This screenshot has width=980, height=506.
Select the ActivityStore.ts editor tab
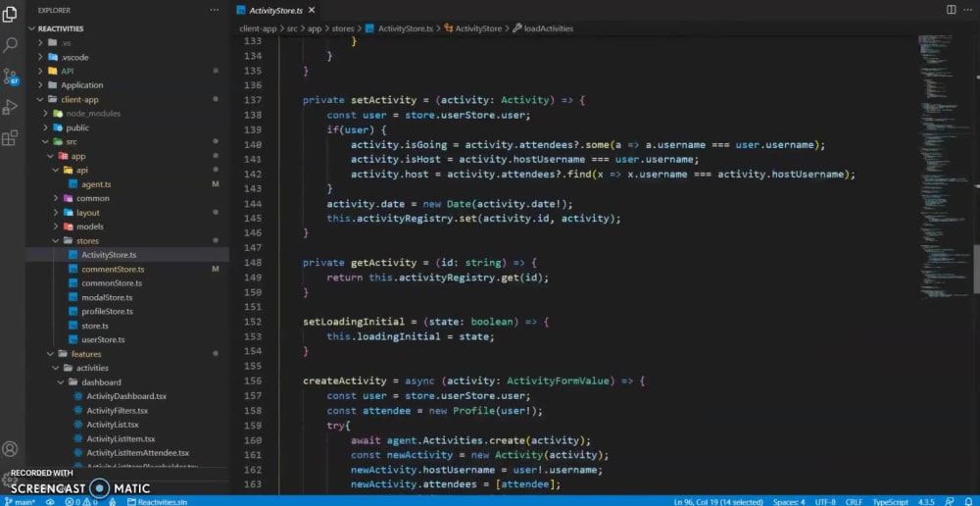(x=275, y=10)
